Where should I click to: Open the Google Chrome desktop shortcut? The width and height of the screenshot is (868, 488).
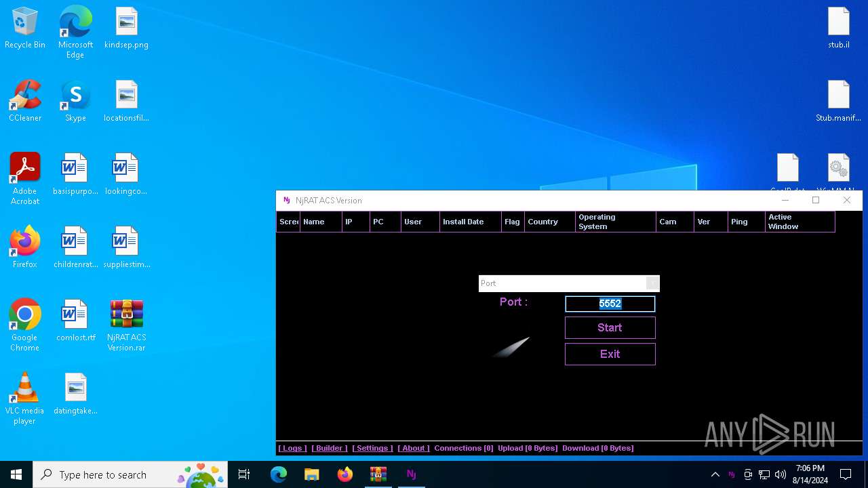(25, 325)
